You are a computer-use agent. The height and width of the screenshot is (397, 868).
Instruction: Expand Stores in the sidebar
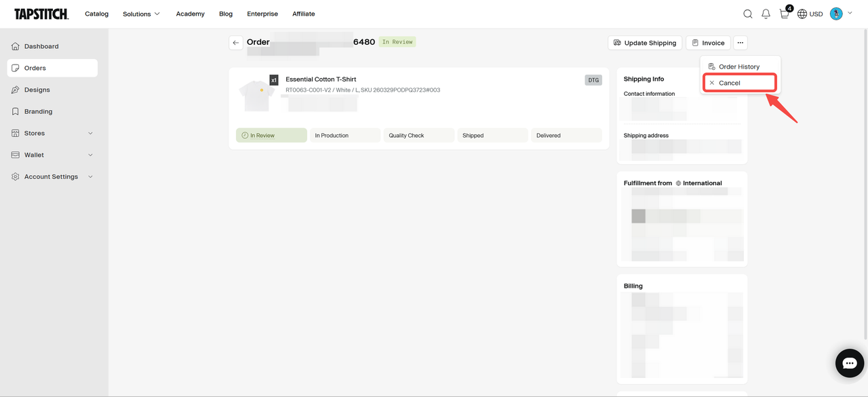coord(52,133)
